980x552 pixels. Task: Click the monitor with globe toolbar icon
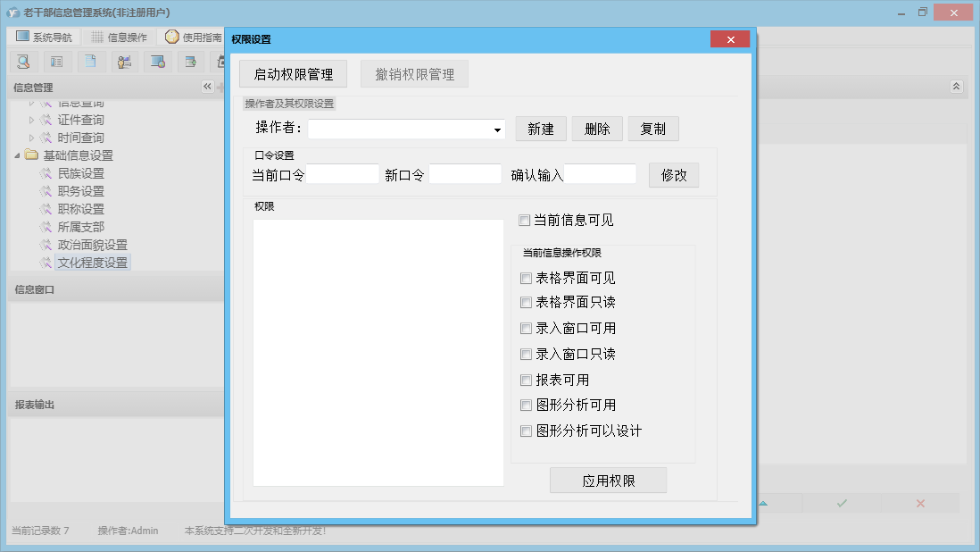tap(157, 62)
